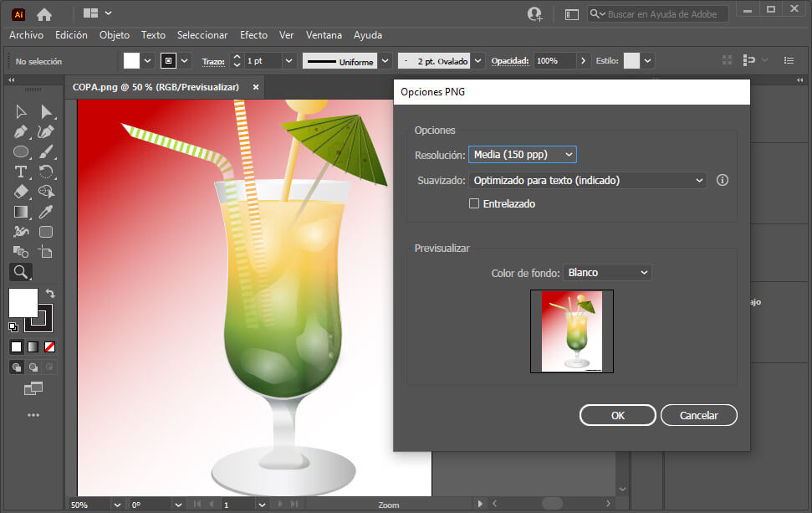
Task: Activate the Direct Selection tool
Action: [x=47, y=111]
